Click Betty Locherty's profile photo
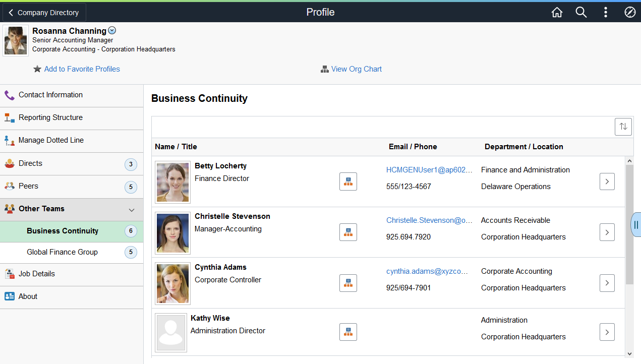 coord(172,182)
